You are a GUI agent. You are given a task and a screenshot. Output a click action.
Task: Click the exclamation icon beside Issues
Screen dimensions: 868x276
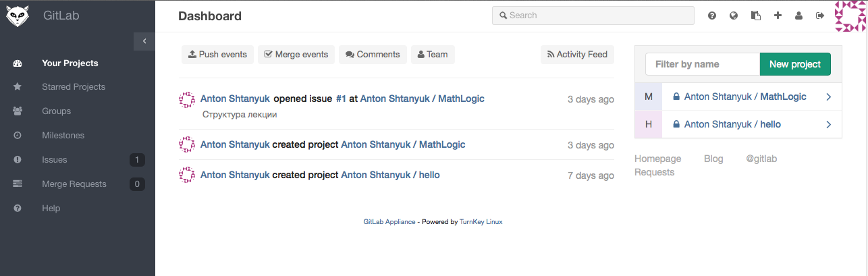pyautogui.click(x=18, y=159)
